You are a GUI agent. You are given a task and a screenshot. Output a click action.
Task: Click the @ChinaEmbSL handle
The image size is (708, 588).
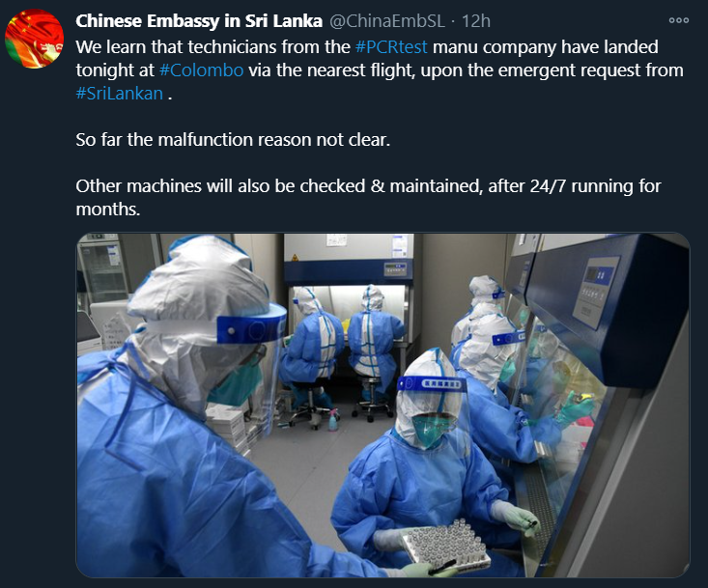coord(387,20)
